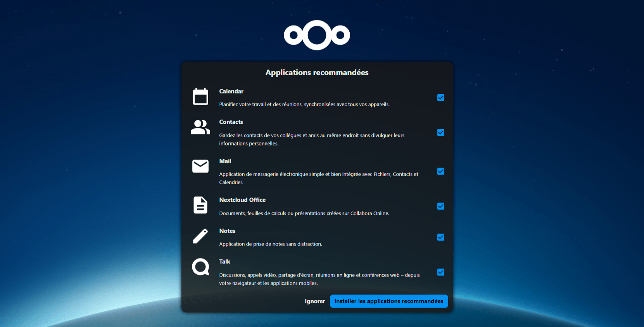Click the Mail envelope icon
The image size is (644, 327).
tap(200, 166)
